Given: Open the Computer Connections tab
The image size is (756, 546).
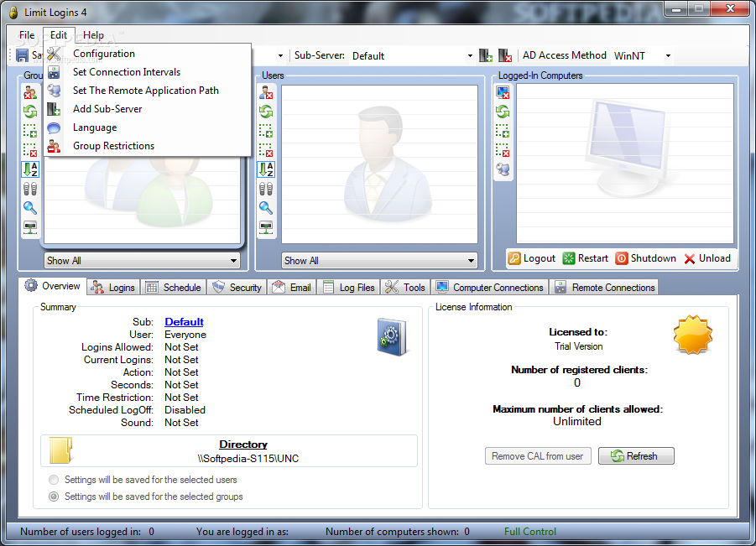Looking at the screenshot, I should pos(490,288).
